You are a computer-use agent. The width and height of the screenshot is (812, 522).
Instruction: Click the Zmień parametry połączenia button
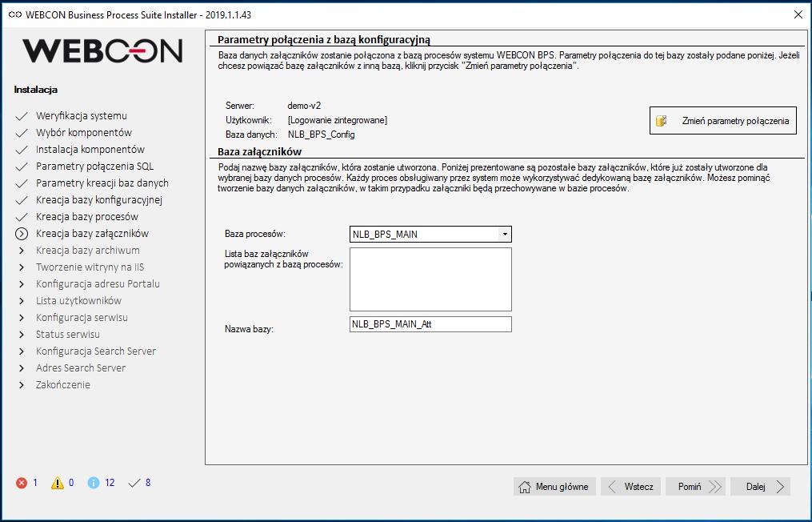(723, 121)
